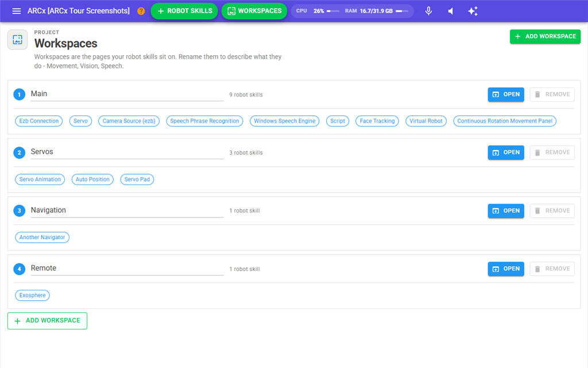Remove the Servos workspace

click(x=552, y=152)
